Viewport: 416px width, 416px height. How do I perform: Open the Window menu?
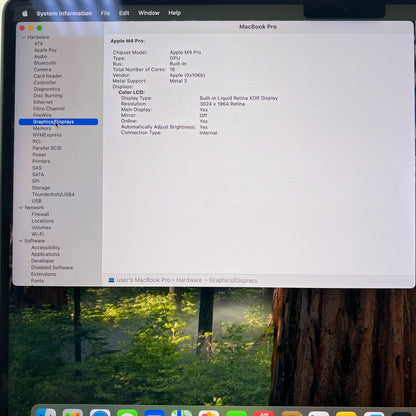(x=149, y=13)
